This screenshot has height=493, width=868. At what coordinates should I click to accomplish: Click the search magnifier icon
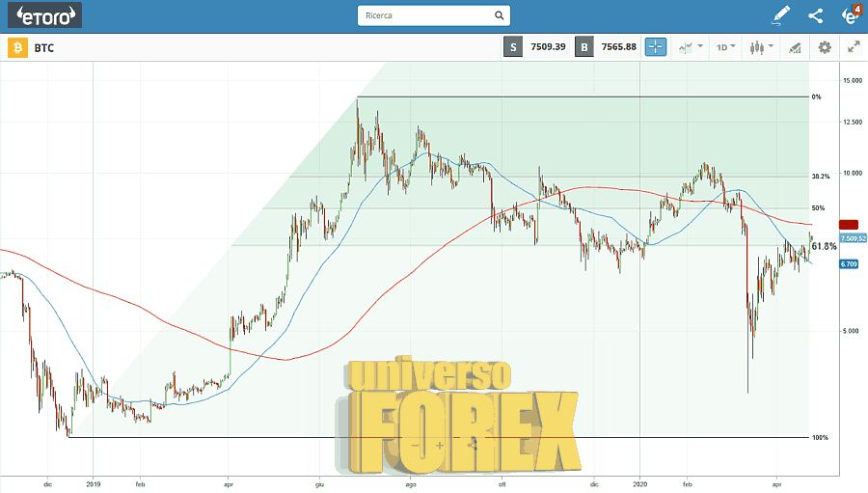point(499,15)
